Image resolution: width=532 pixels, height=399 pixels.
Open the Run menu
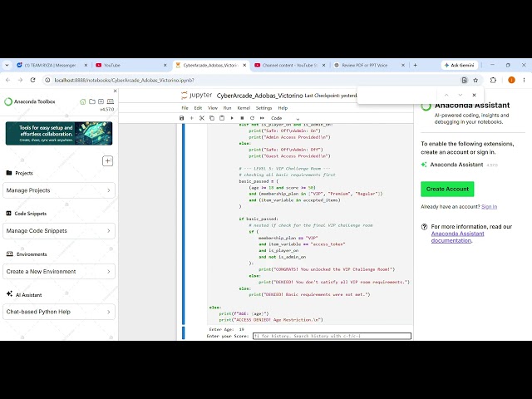click(x=227, y=108)
